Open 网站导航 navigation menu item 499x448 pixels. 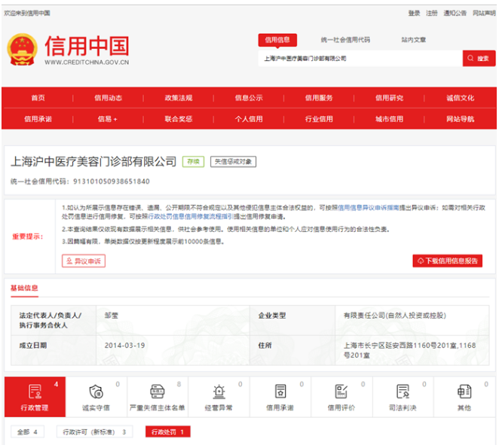click(x=460, y=119)
